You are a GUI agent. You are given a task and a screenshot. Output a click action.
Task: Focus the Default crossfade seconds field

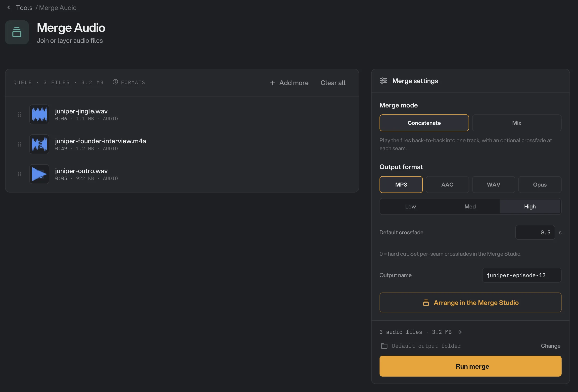click(x=535, y=232)
